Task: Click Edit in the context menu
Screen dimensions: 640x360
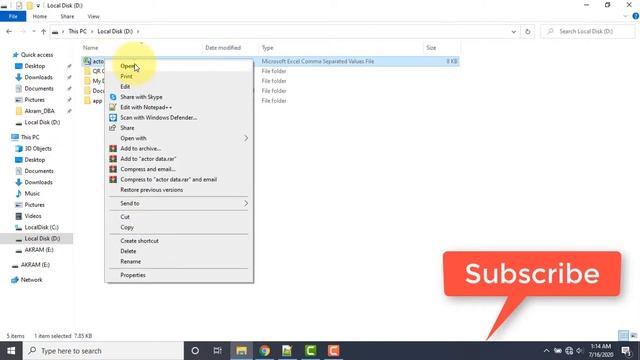Action: (x=125, y=87)
